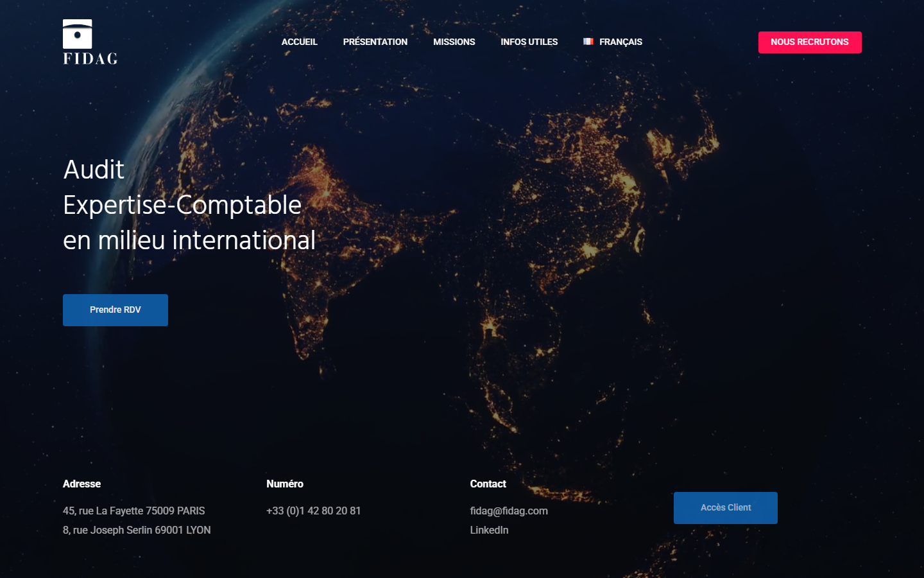Click the Contact heading
Screen dimensions: 924x578
click(488, 484)
